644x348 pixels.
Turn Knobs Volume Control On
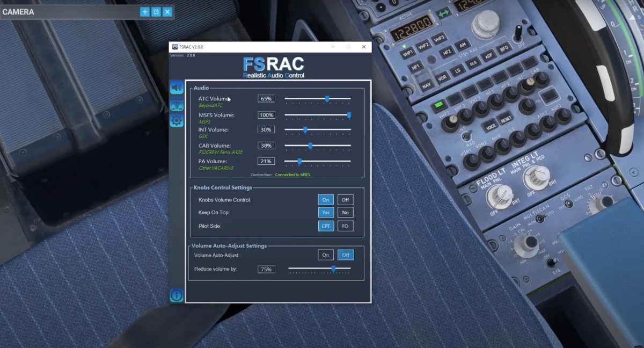[x=326, y=200]
